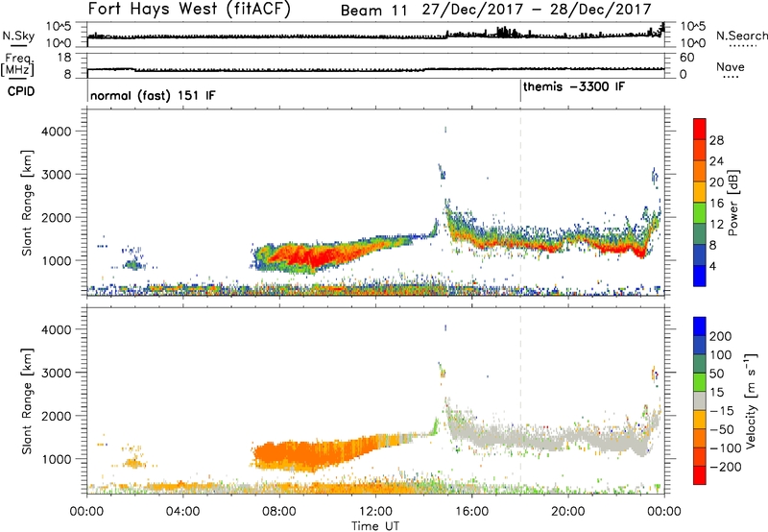Click the "Freq. [MHz]" axis label
The height and width of the screenshot is (532, 768).
click(18, 65)
